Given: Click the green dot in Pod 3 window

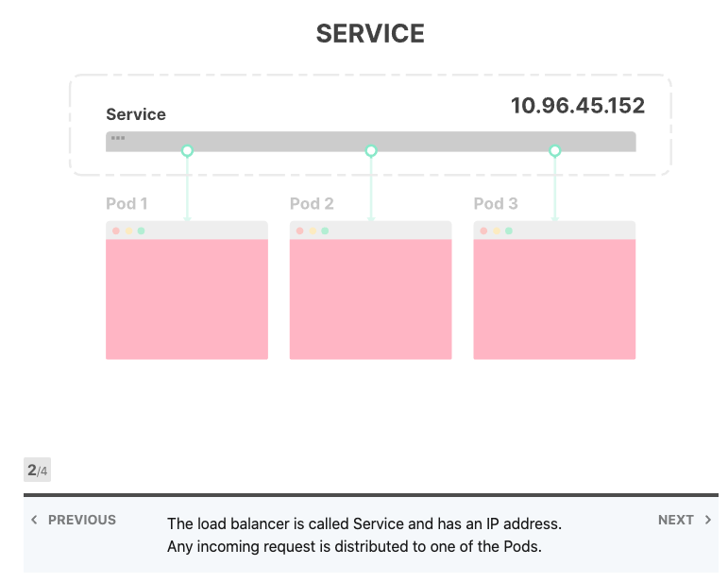Looking at the screenshot, I should pos(509,231).
